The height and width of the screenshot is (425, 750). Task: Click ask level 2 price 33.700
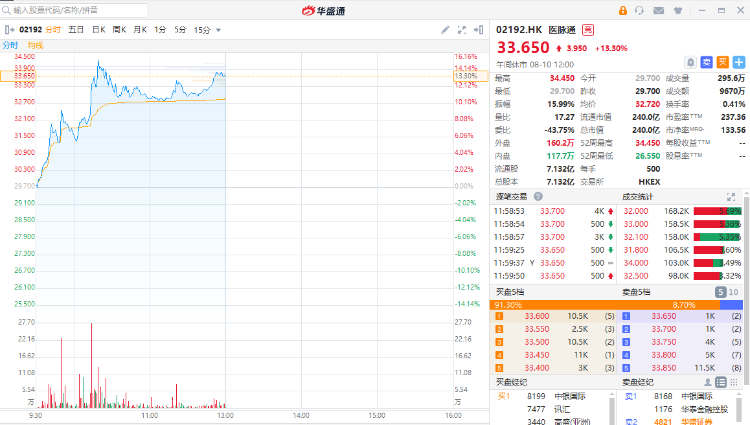tap(664, 329)
